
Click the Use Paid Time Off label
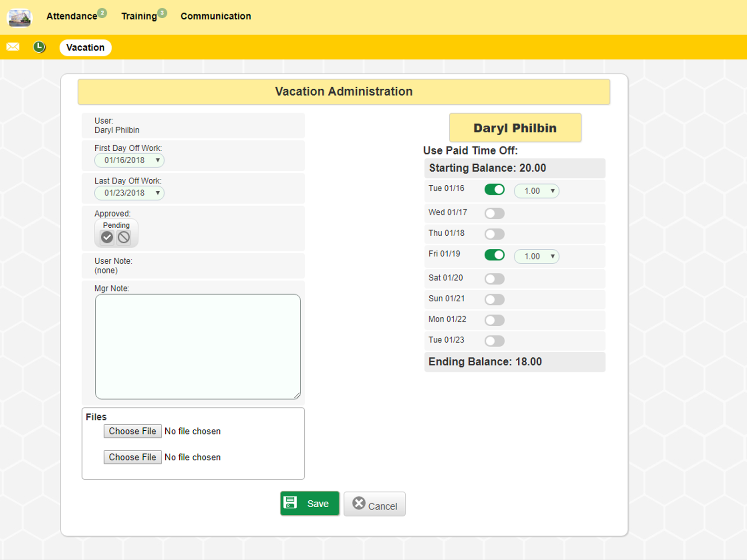click(x=470, y=151)
